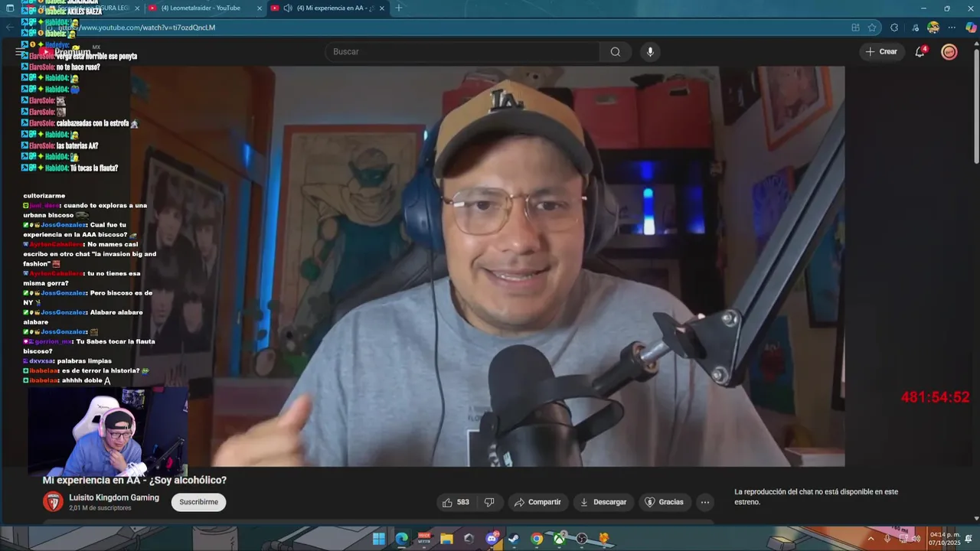This screenshot has width=980, height=551.
Task: Add this page to favorites star
Action: point(872,28)
